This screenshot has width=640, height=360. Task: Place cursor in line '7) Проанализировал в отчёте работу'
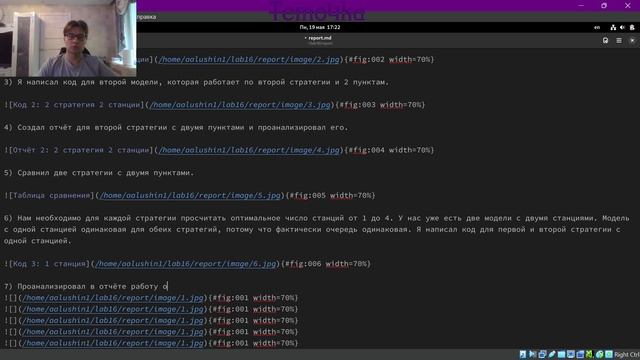86,287
